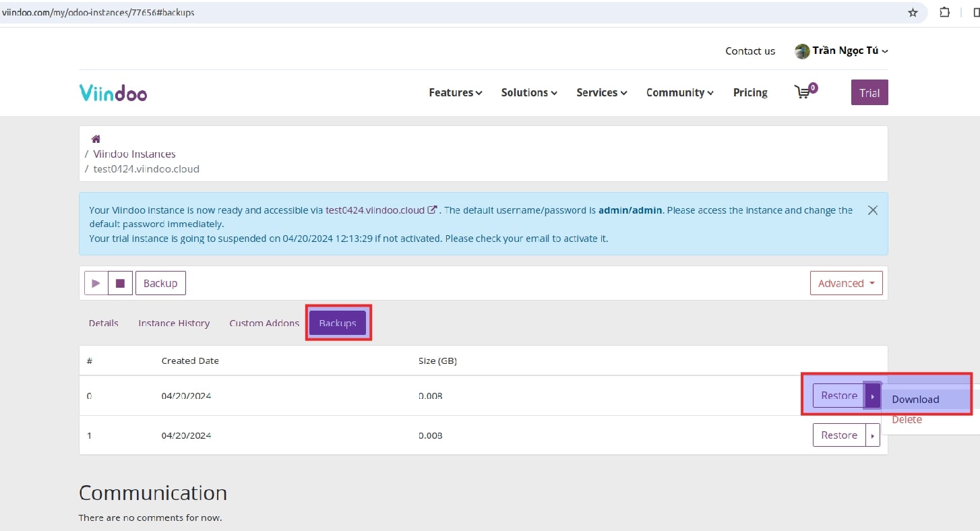Expand the arrow next to Restore in row 1
Viewport: 980px width, 531px height.
[x=873, y=435]
